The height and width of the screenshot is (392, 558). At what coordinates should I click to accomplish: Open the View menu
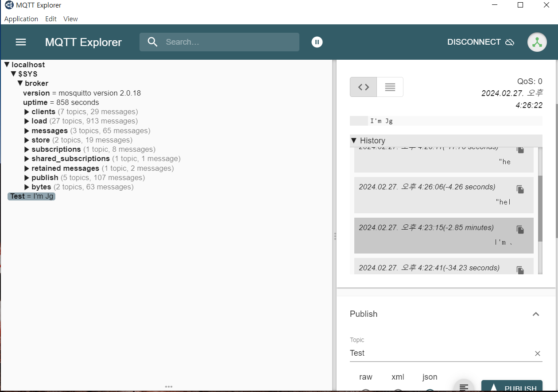(70, 19)
